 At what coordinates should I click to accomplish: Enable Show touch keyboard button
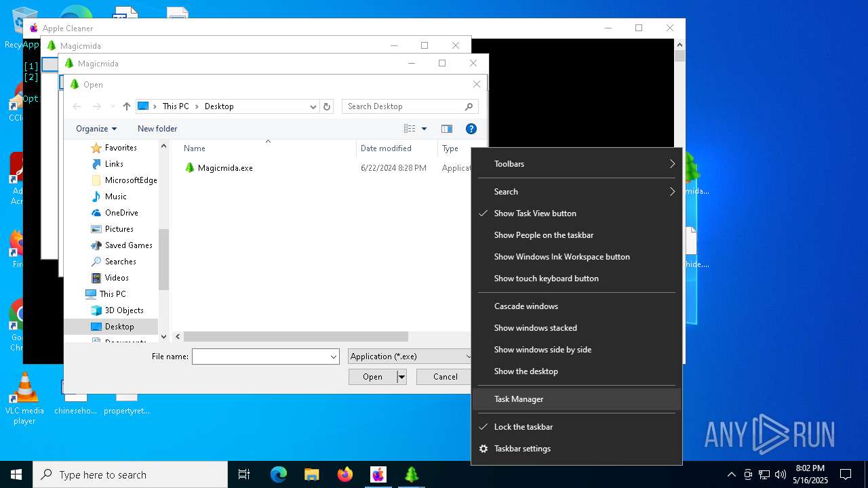[x=576, y=279]
